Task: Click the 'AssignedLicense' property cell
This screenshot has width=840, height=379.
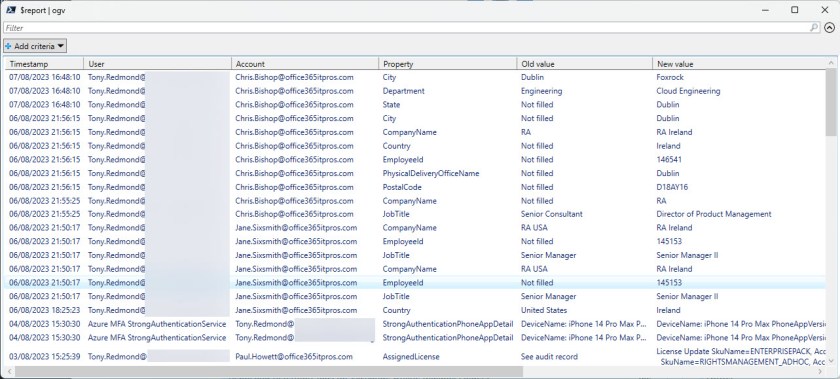Action: (x=411, y=357)
